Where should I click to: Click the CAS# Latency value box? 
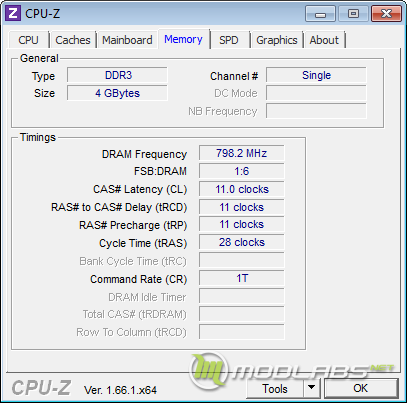point(242,189)
